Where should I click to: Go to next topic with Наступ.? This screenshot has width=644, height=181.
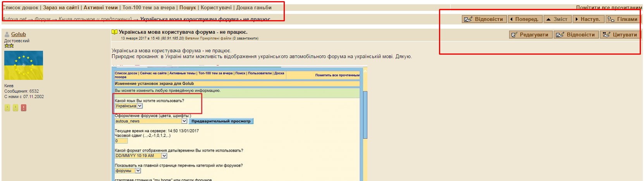588,19
